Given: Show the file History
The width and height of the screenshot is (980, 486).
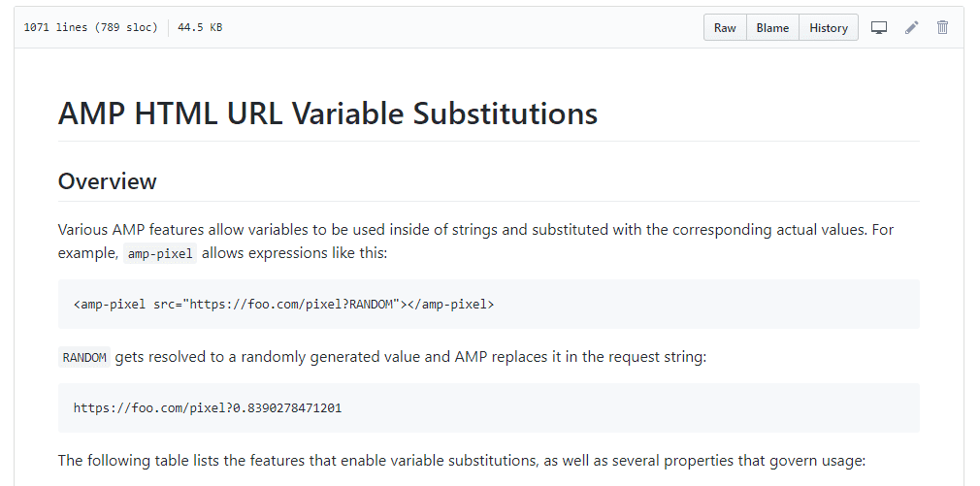Looking at the screenshot, I should pos(829,28).
